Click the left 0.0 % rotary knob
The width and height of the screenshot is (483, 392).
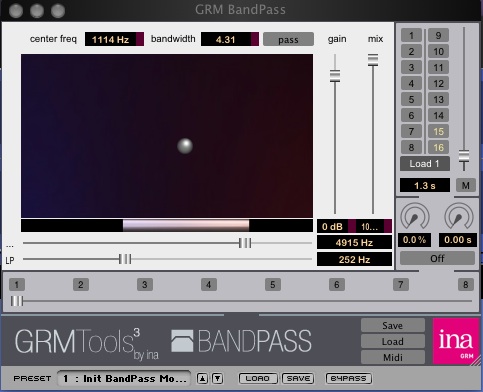(x=414, y=217)
